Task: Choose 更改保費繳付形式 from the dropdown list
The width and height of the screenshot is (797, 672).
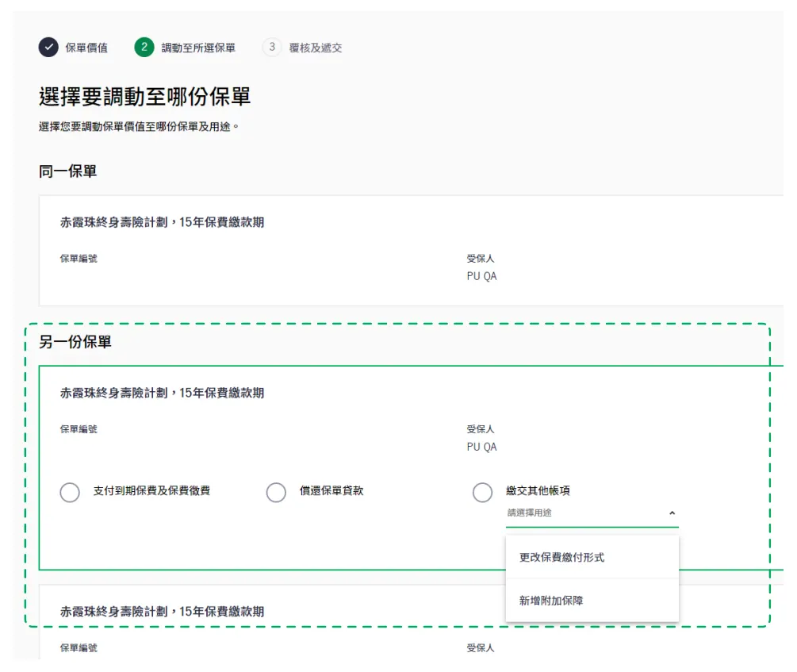Action: pyautogui.click(x=592, y=557)
